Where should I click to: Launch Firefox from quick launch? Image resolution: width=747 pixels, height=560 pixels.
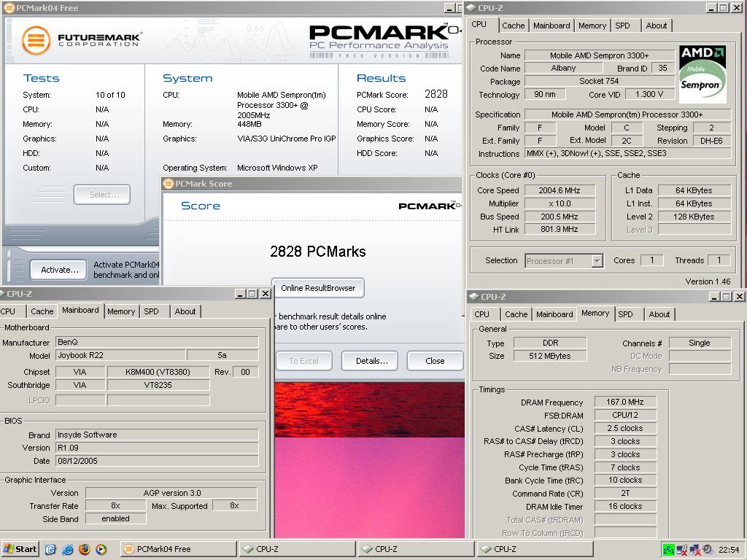pos(85,549)
